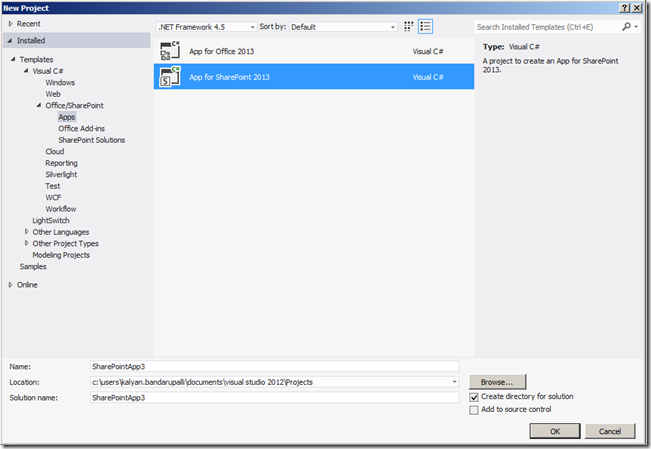Screen dimensions: 651x449
Task: Select Modeling Projects category
Action: coord(61,255)
